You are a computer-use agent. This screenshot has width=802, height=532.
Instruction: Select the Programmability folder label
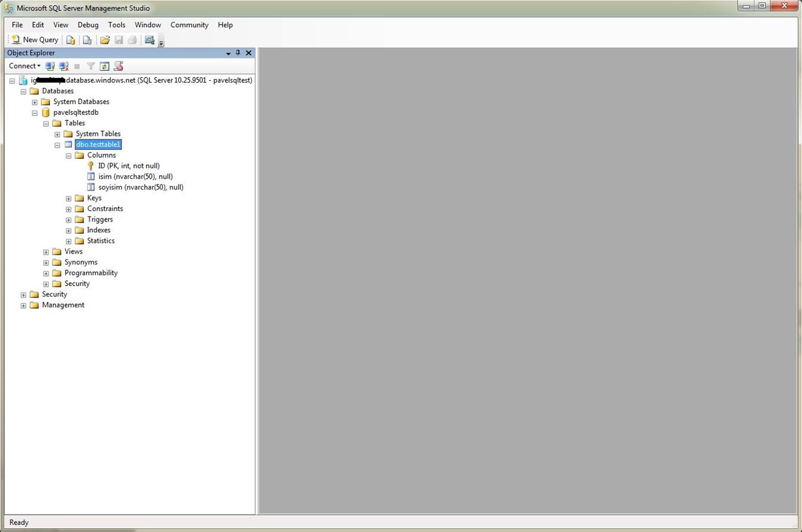(x=91, y=272)
